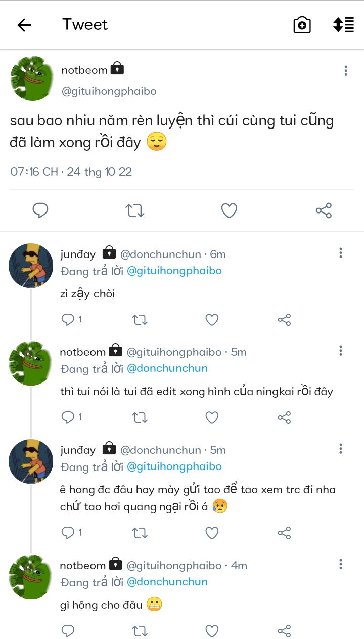
Task: Share the main notbeom tweet
Action: coord(324,210)
